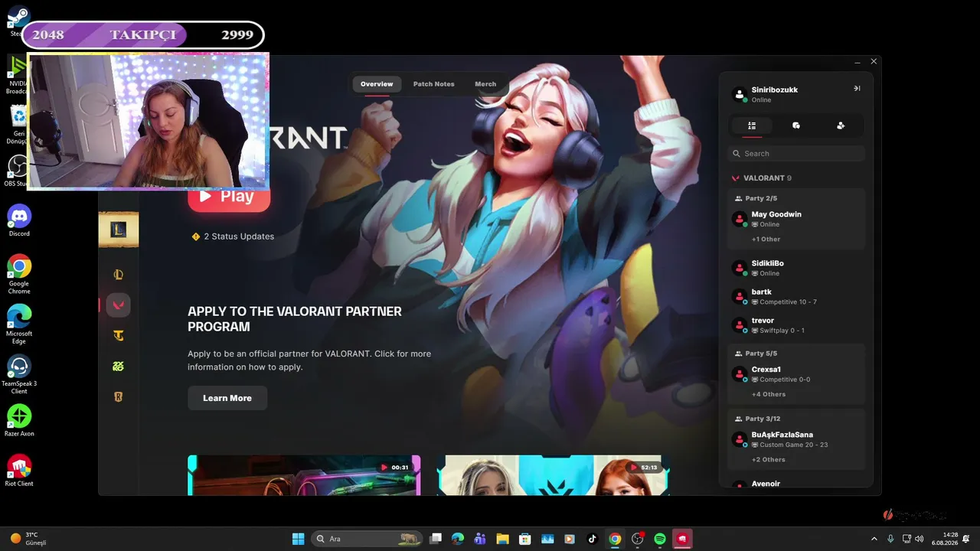
Task: Click the Party 5/5 header
Action: coord(756,354)
